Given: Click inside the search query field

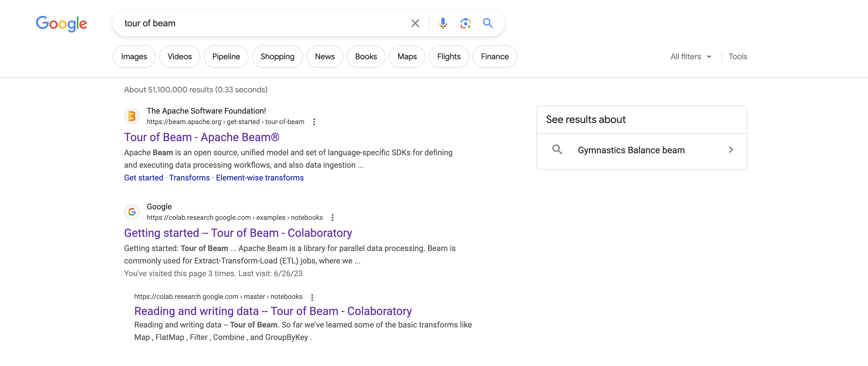Looking at the screenshot, I should (x=236, y=23).
